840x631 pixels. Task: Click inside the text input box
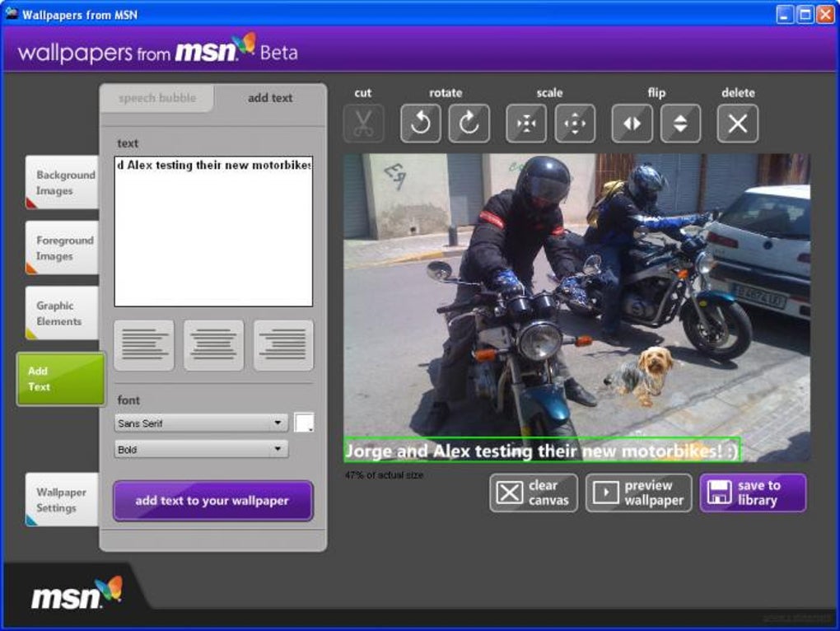213,231
